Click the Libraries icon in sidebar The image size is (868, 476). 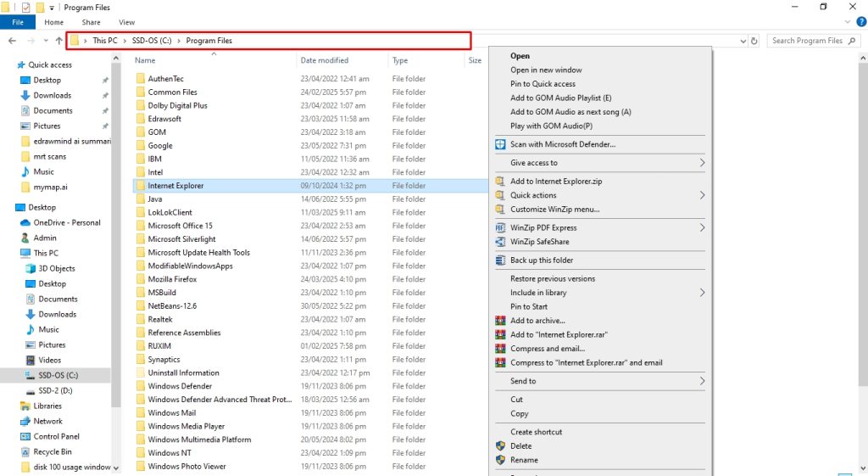25,406
